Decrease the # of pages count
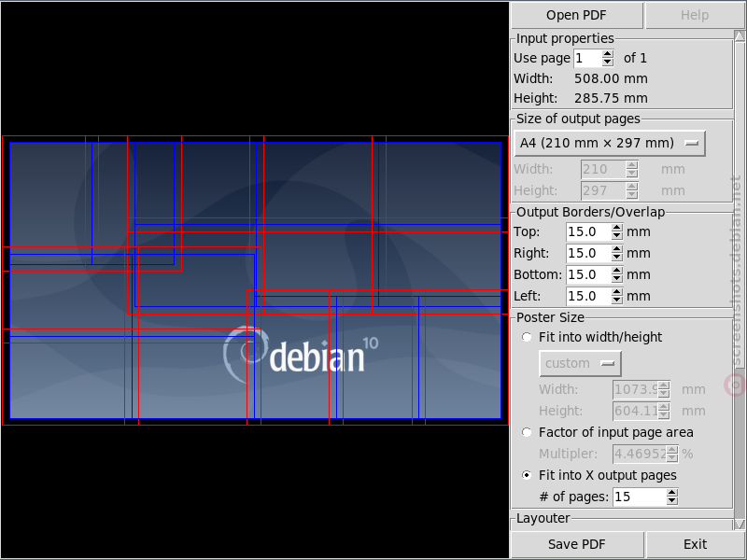Viewport: 747px width, 560px height. click(672, 501)
